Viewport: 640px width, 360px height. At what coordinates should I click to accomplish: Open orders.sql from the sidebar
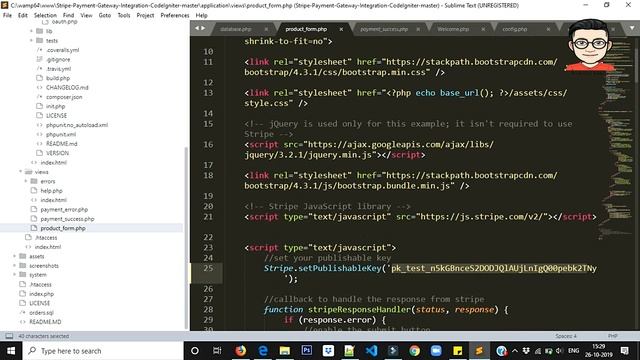pyautogui.click(x=41, y=313)
